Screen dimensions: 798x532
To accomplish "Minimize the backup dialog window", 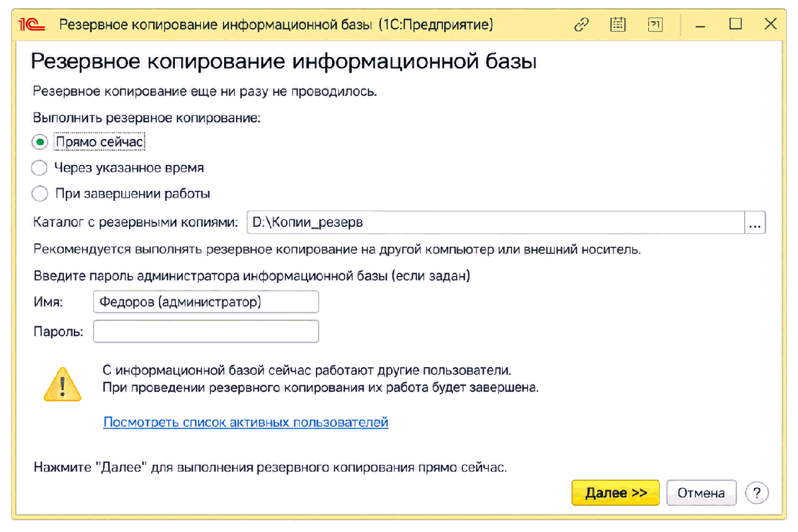I will [x=700, y=25].
